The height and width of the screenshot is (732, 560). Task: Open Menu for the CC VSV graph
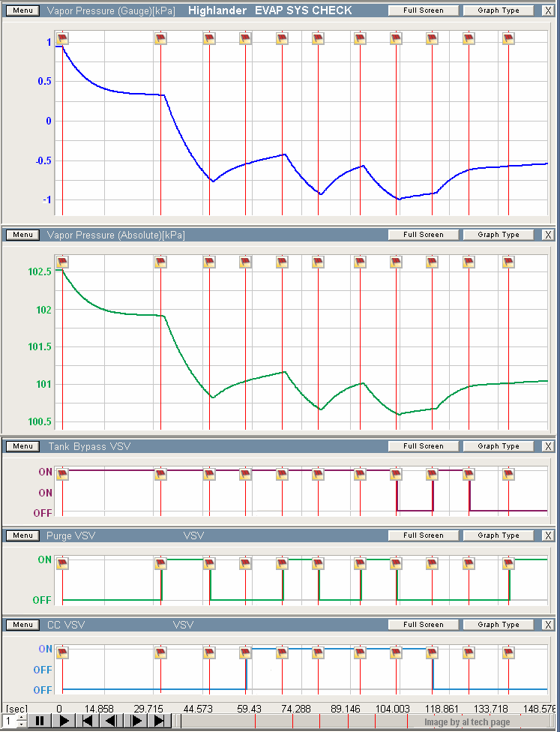click(x=23, y=625)
